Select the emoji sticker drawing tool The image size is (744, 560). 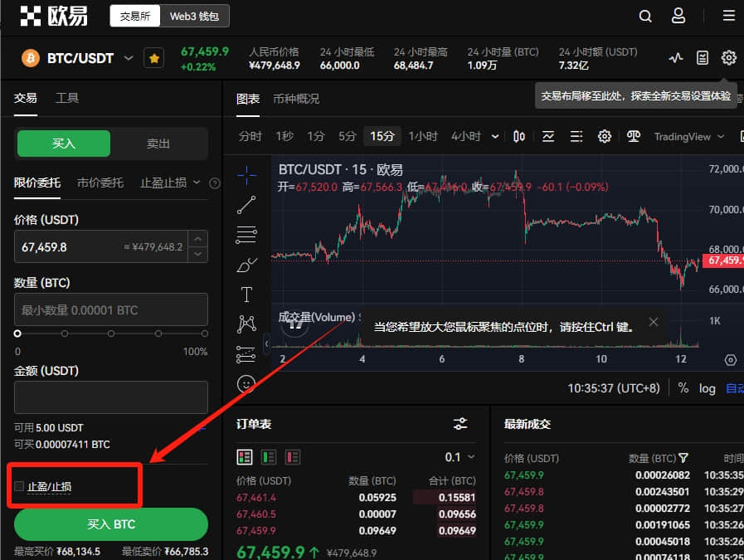pyautogui.click(x=246, y=383)
